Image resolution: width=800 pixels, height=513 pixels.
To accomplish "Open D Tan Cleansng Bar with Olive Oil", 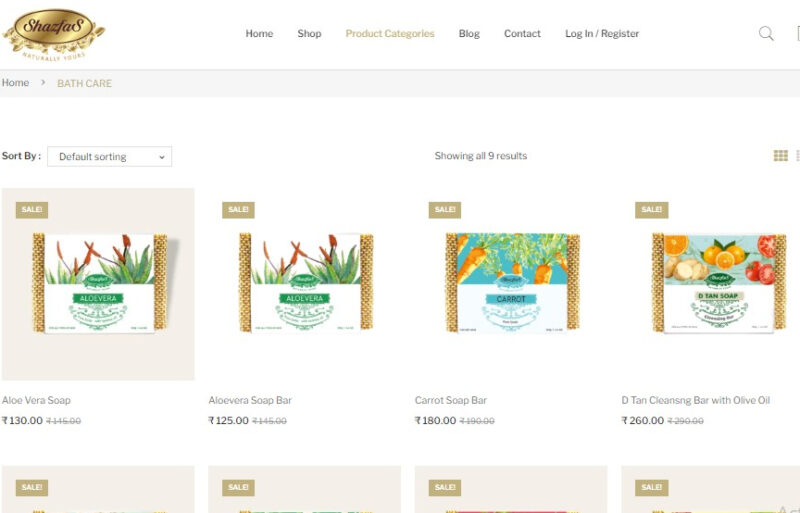I will (695, 400).
